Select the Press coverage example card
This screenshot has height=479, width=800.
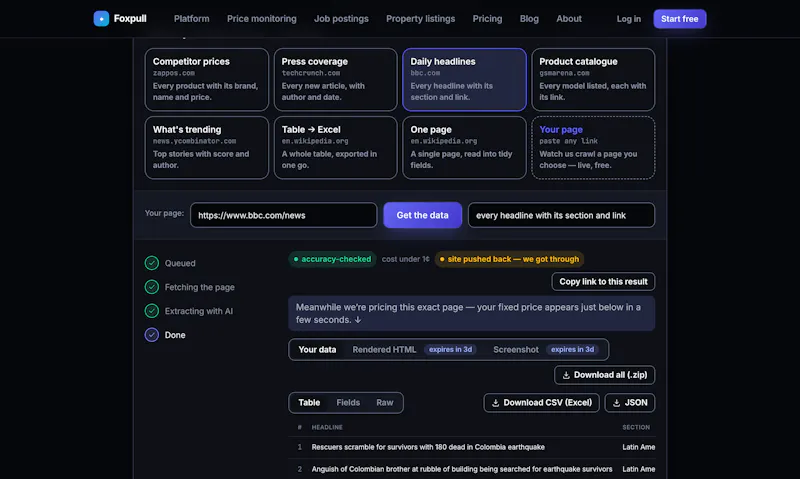pyautogui.click(x=335, y=80)
